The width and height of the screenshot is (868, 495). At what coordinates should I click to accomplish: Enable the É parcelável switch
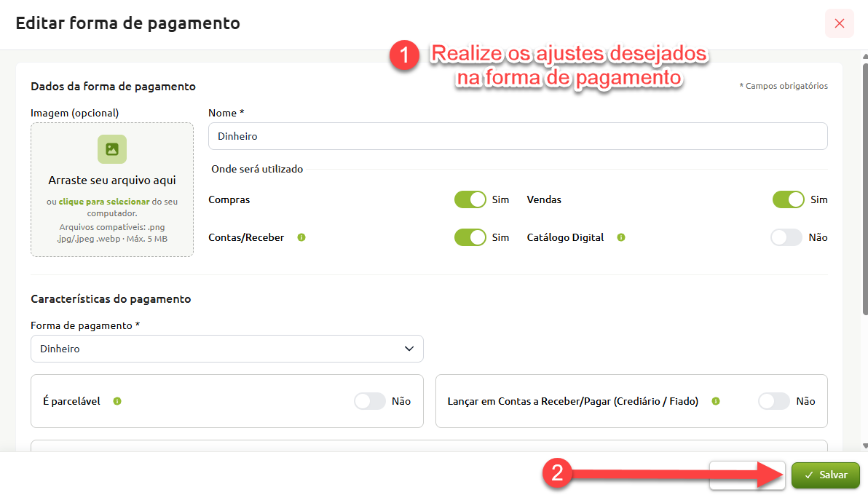click(370, 401)
